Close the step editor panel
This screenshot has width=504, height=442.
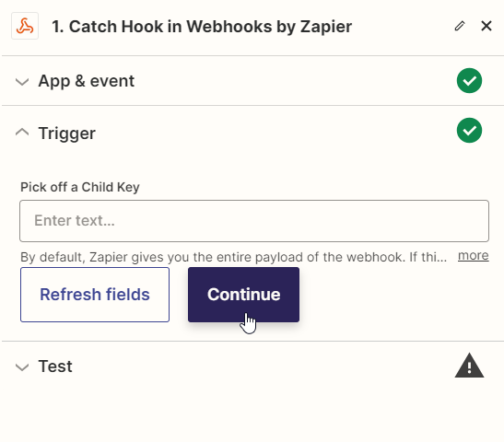pos(486,26)
